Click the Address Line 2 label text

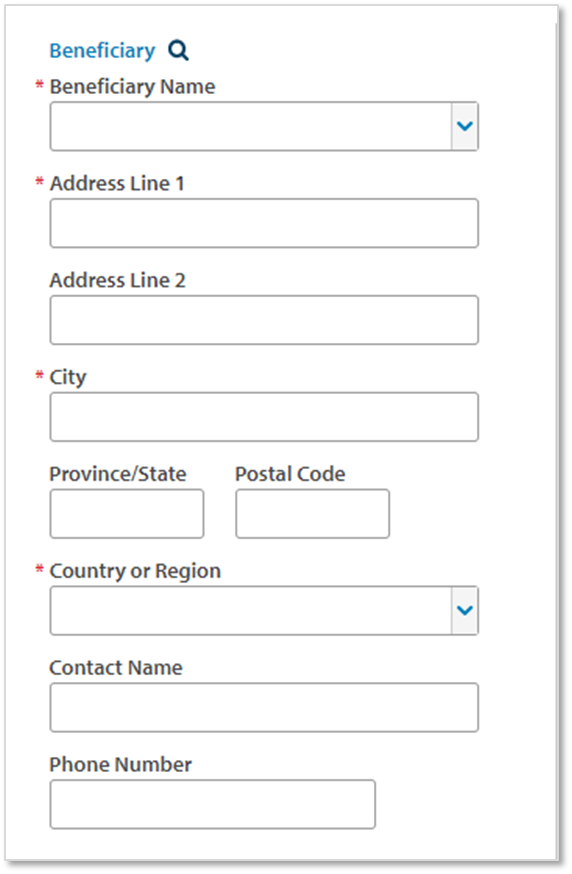[118, 280]
